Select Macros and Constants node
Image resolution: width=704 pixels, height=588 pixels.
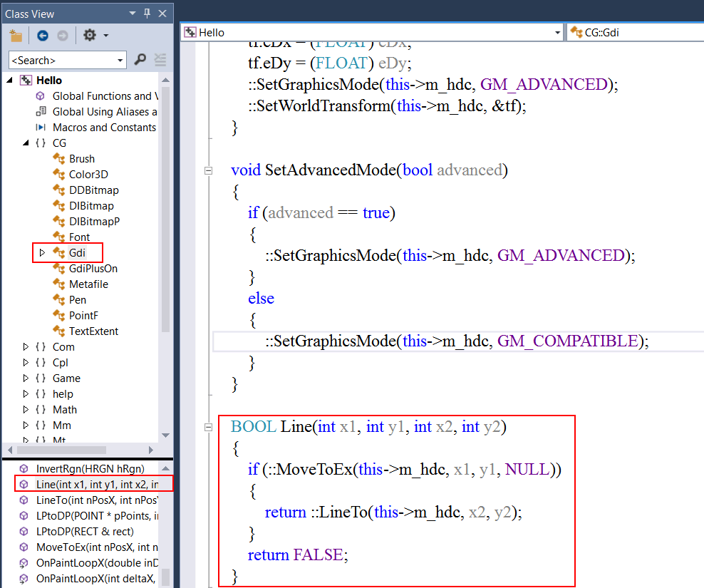(104, 128)
